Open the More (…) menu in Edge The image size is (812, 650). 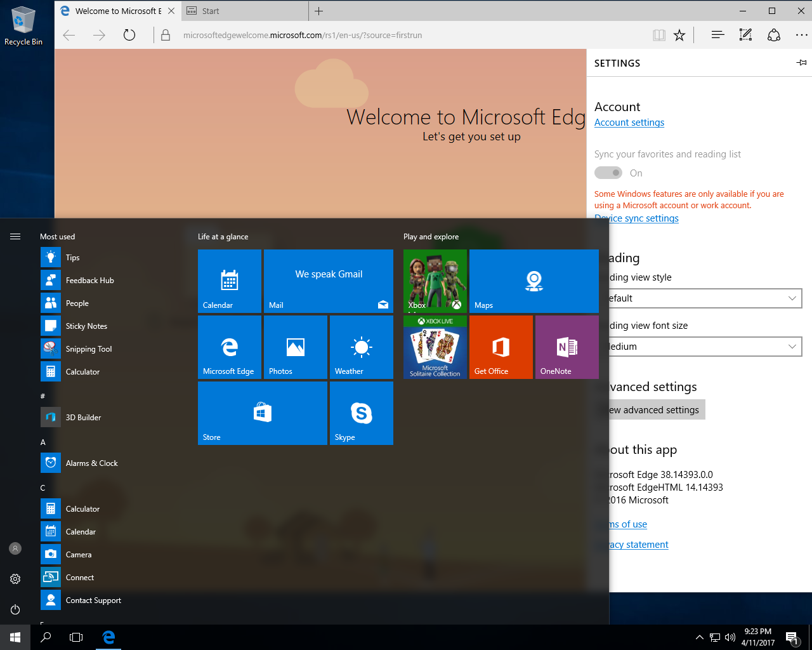click(x=801, y=36)
